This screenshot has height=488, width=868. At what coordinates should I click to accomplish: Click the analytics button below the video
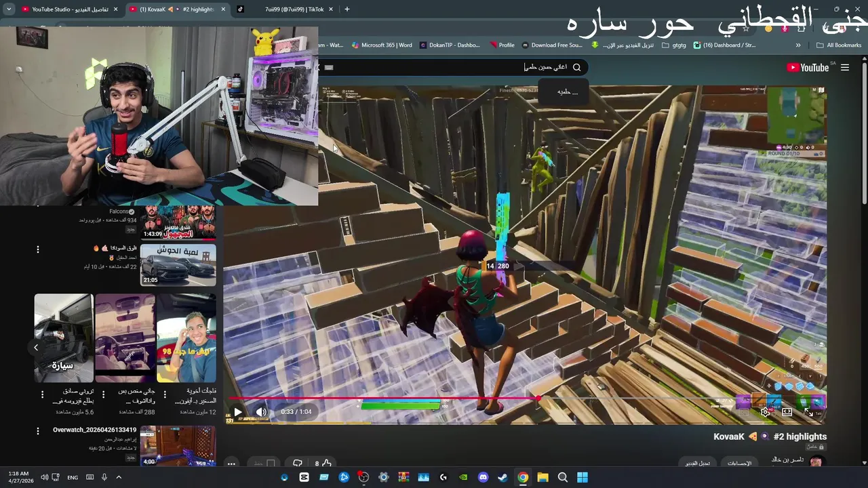740,464
